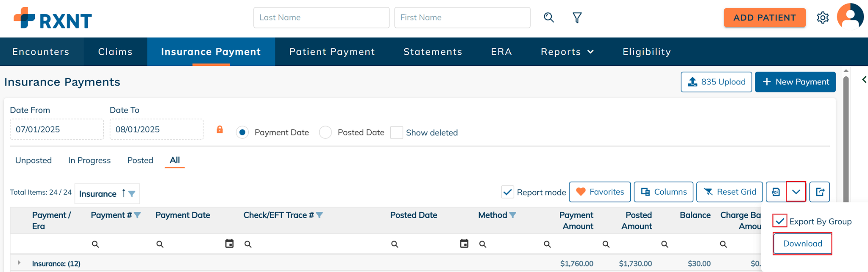Open the Payment Date column calendar icon
The width and height of the screenshot is (868, 272).
point(229,244)
